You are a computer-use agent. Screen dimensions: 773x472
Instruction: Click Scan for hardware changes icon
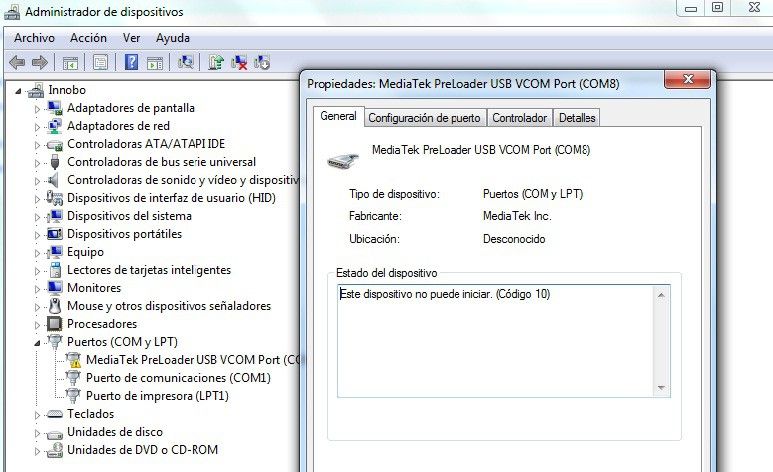(x=185, y=62)
